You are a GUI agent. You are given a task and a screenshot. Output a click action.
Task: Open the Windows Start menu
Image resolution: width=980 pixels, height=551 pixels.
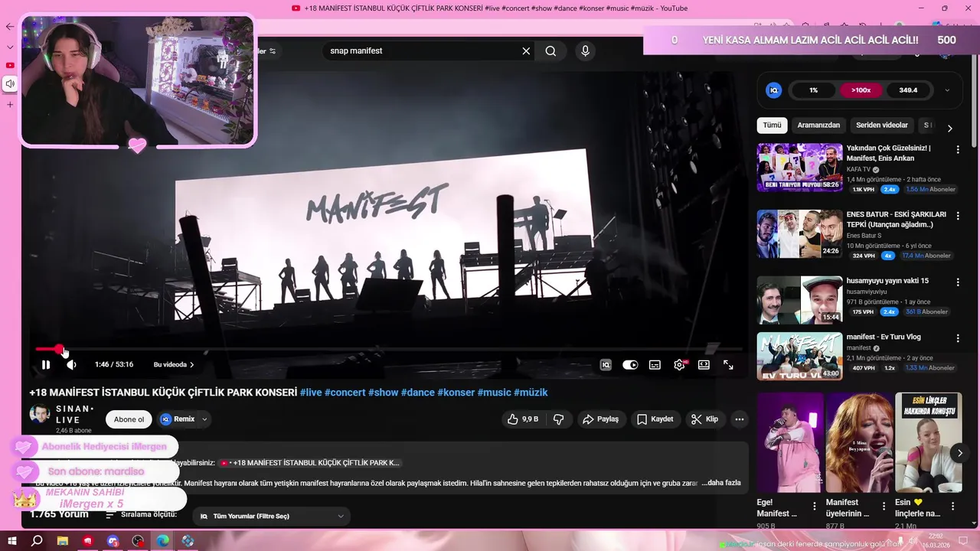tap(12, 541)
